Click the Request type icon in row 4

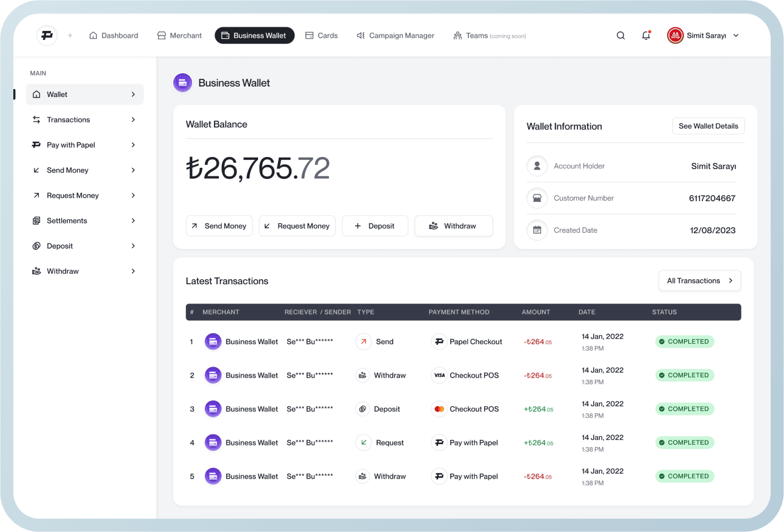click(x=363, y=443)
